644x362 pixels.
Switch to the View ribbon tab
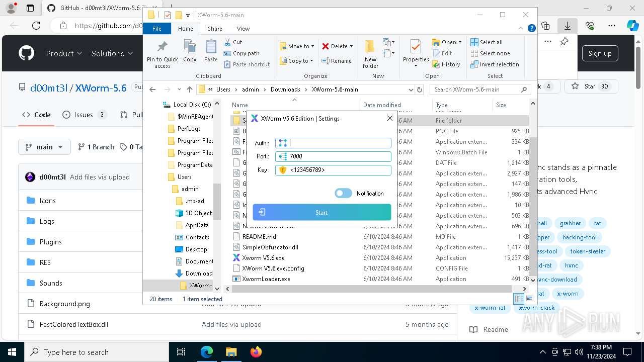click(243, 29)
